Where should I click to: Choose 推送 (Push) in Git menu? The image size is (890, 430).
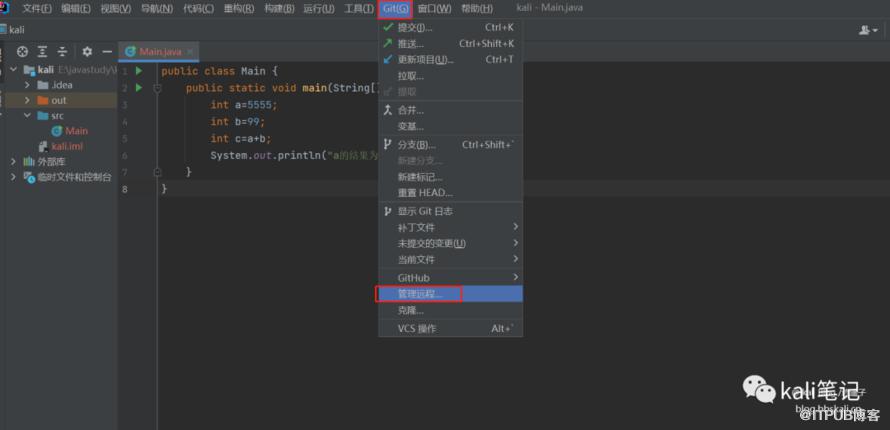[451, 44]
